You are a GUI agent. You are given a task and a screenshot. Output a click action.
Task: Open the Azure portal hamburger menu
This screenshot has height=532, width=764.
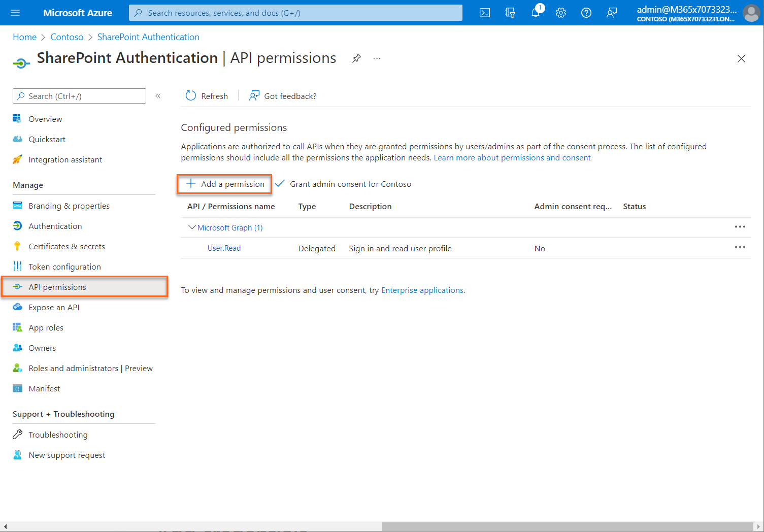[x=15, y=13]
